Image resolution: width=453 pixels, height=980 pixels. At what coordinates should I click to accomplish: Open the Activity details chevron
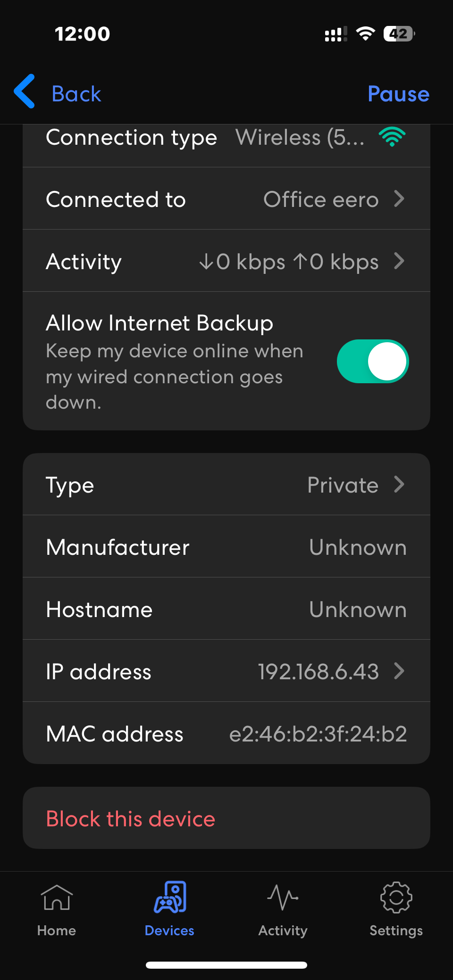[x=399, y=261]
